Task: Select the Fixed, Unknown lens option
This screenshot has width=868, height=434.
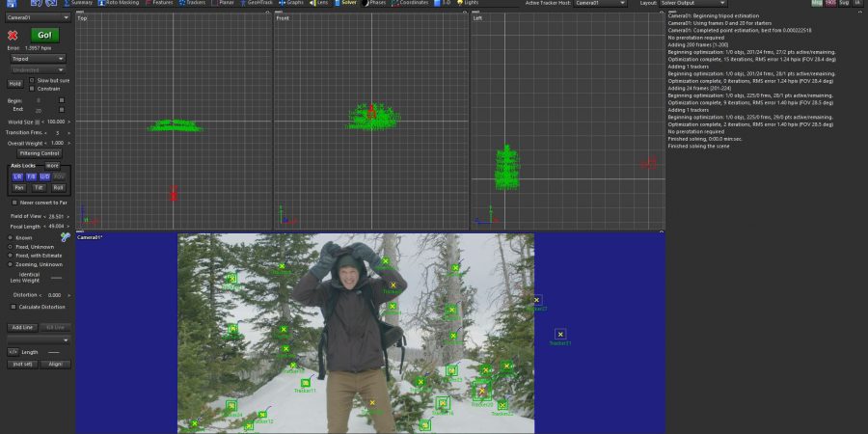Action: [x=10, y=246]
